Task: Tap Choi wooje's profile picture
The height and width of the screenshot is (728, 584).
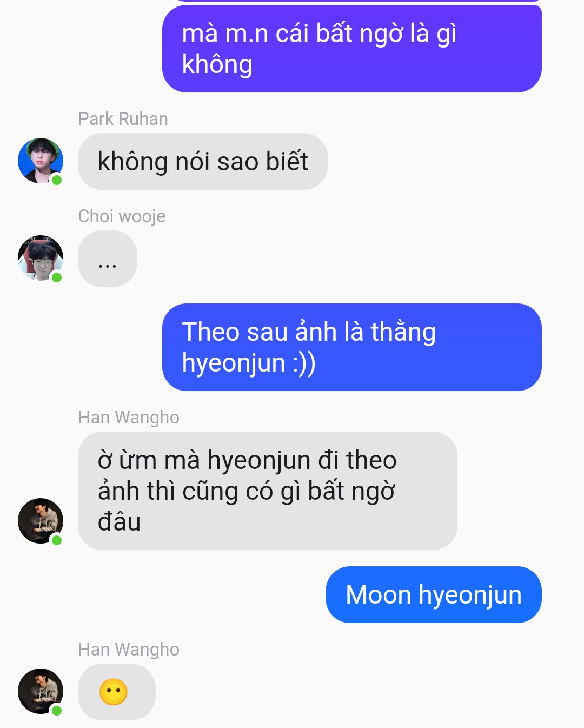Action: point(41,258)
